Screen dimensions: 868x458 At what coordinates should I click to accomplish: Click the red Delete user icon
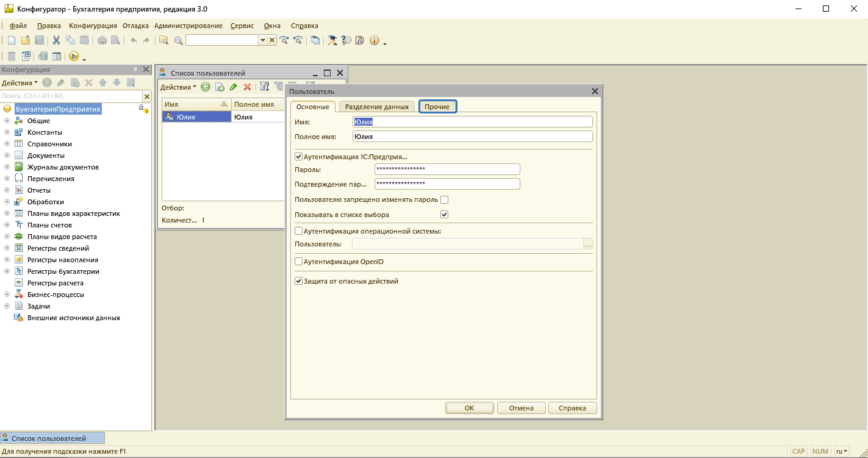point(247,87)
